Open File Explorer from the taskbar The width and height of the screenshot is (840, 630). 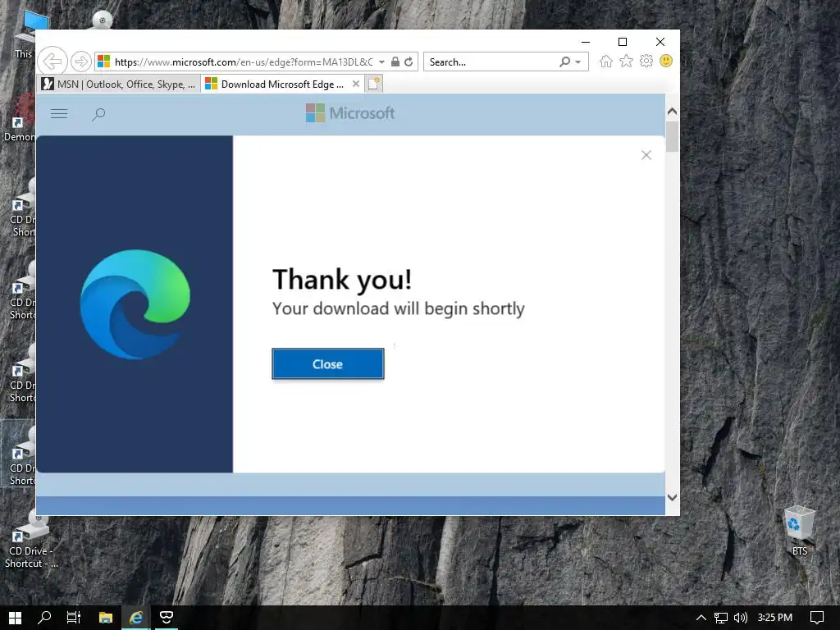pos(106,618)
